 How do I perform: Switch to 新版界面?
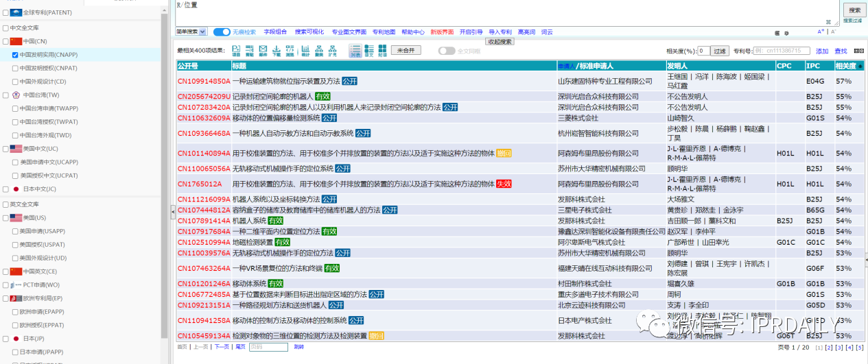tap(442, 32)
